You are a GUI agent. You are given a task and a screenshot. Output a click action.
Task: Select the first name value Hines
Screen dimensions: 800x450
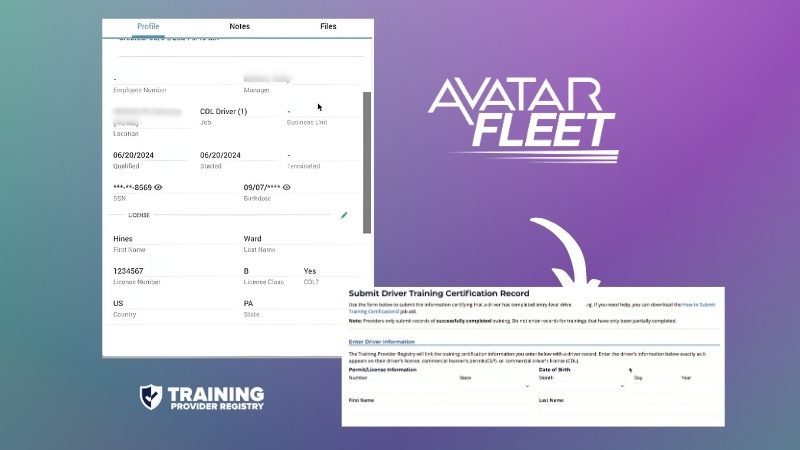(x=122, y=239)
